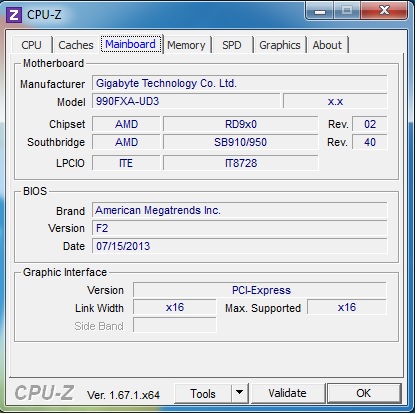Click the LPCIO value IT8728
Image resolution: width=417 pixels, height=414 pixels.
tap(241, 163)
